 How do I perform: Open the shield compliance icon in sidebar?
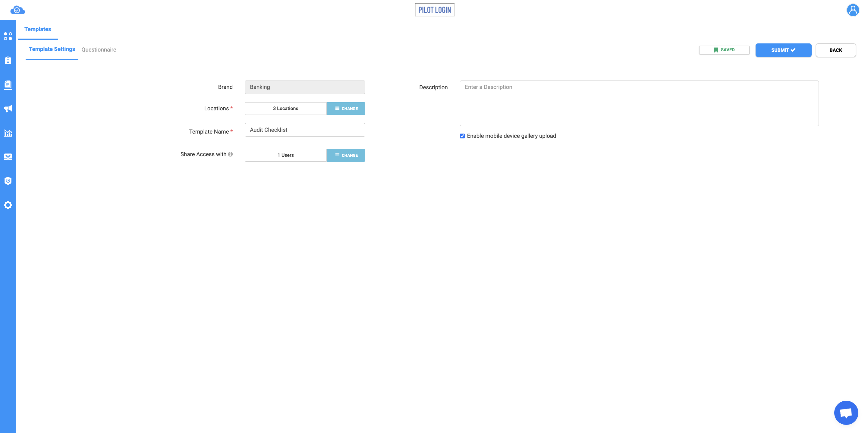[x=8, y=181]
